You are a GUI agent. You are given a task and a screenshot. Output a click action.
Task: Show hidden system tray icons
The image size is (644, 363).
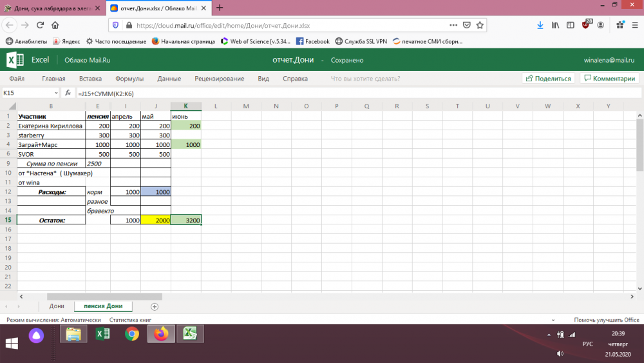pos(549,335)
